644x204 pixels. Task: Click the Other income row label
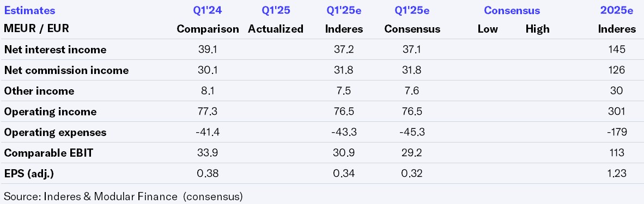click(39, 91)
